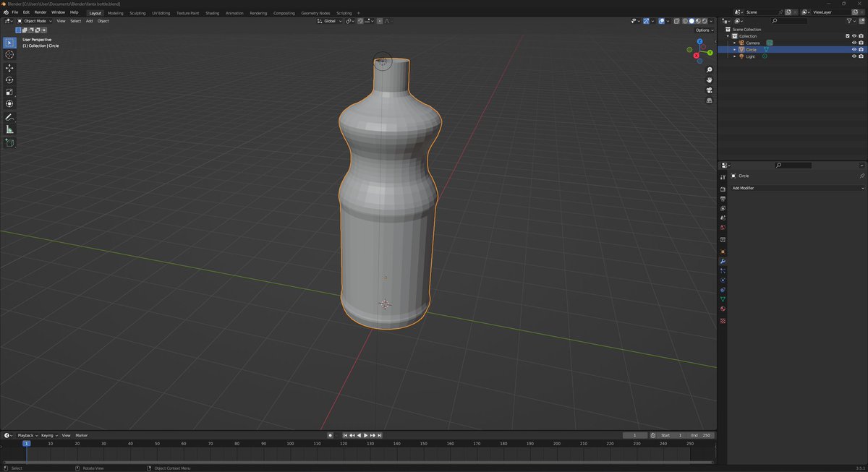Select the Measure tool

click(x=9, y=129)
